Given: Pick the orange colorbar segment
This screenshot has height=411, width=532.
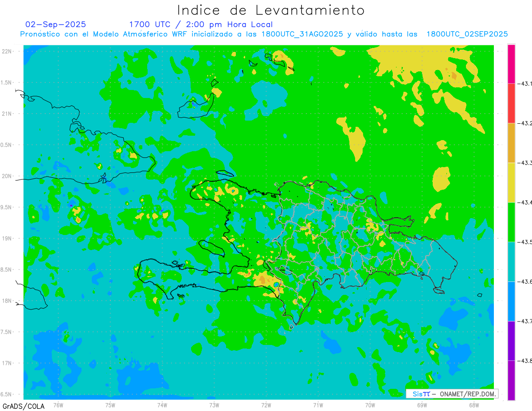Looking at the screenshot, I should pos(511,143).
